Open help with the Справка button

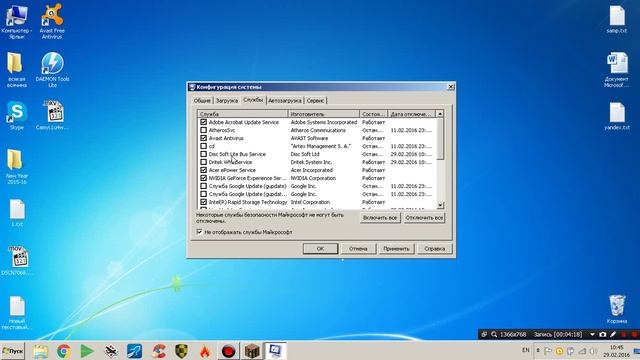click(x=434, y=249)
